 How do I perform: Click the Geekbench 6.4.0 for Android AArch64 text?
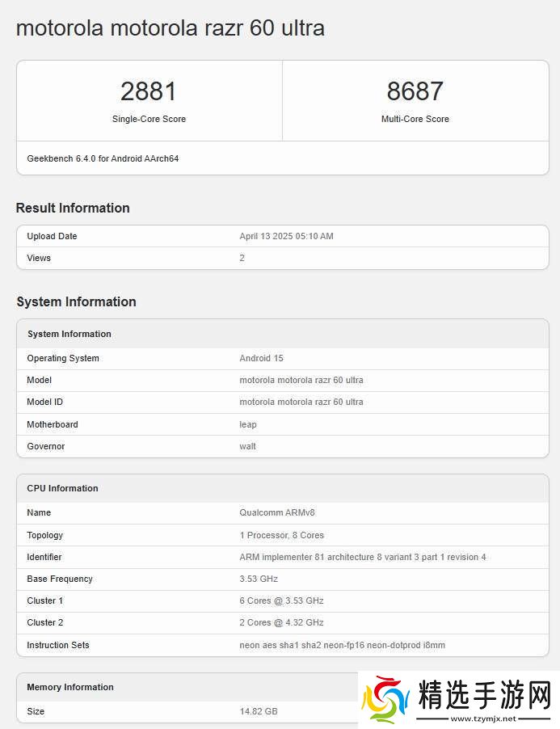tap(103, 158)
